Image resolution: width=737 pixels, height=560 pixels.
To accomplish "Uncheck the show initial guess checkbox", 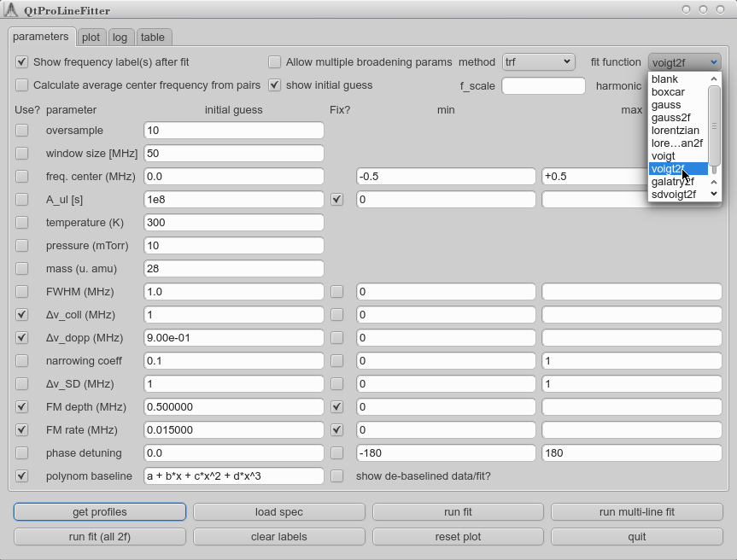I will (274, 85).
